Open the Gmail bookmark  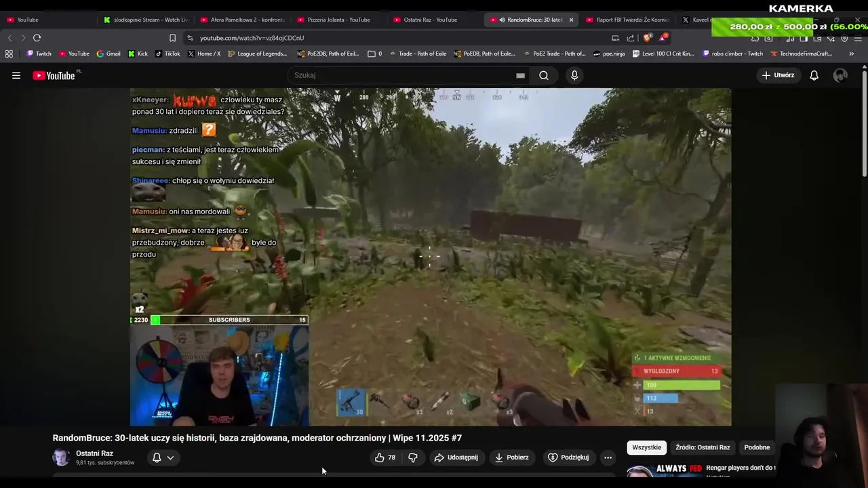108,54
